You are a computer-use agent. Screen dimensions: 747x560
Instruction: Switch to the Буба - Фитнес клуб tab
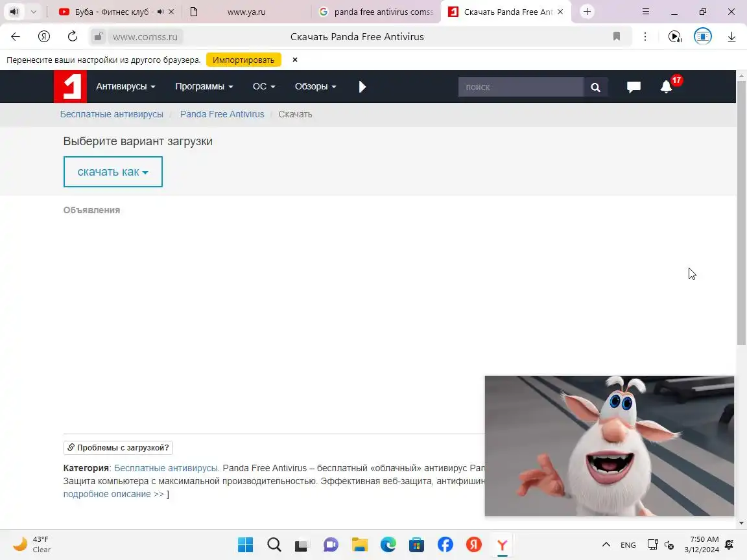(x=111, y=12)
